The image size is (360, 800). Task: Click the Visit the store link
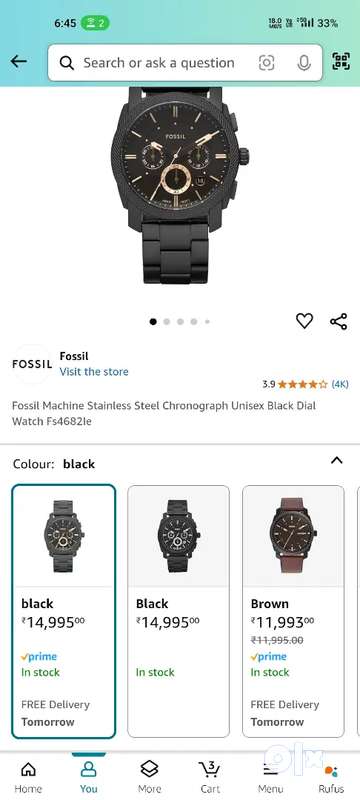[x=94, y=371]
